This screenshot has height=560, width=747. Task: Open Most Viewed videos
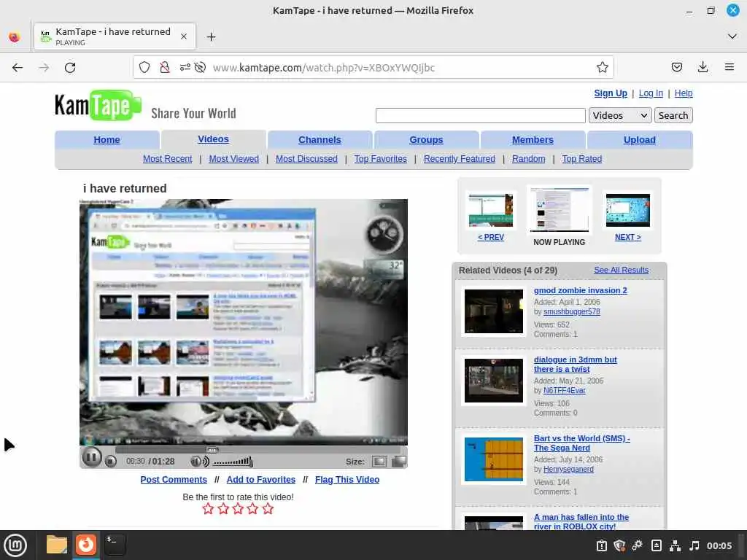(x=234, y=159)
